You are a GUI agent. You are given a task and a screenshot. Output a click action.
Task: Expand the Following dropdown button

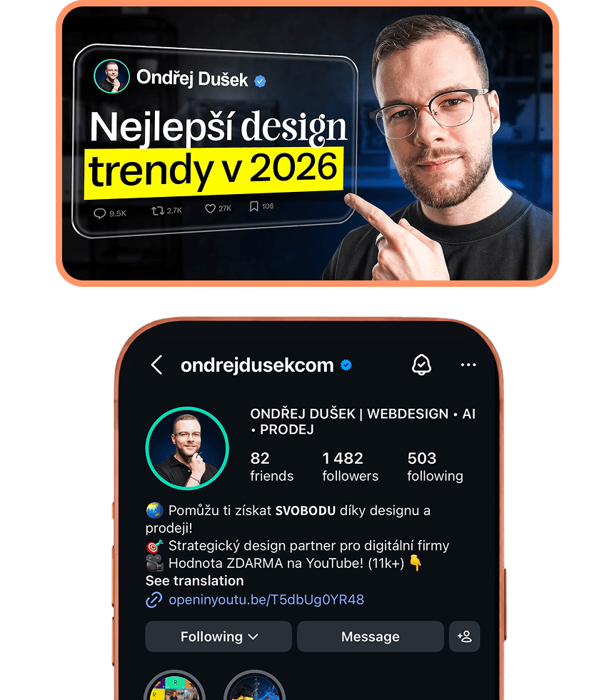point(218,636)
